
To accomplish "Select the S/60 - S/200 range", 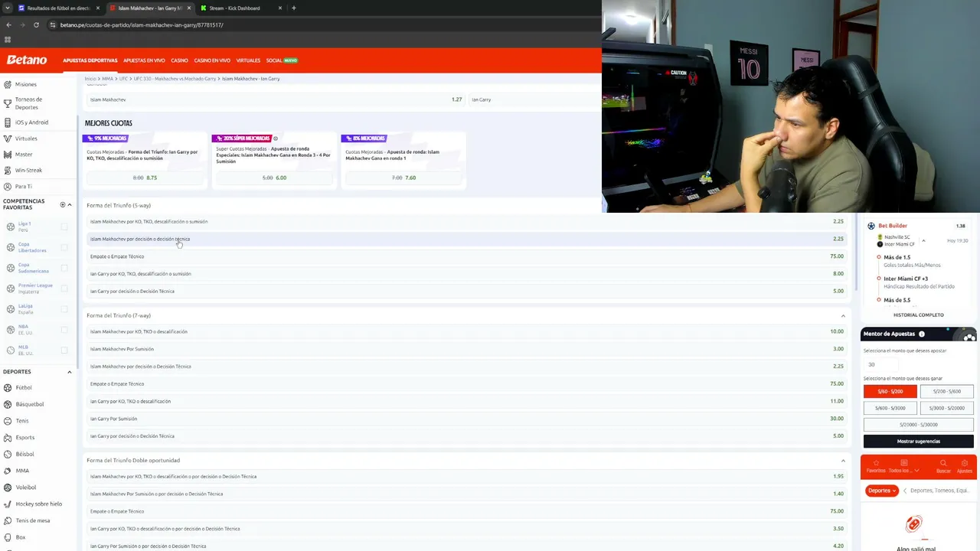I will [890, 391].
